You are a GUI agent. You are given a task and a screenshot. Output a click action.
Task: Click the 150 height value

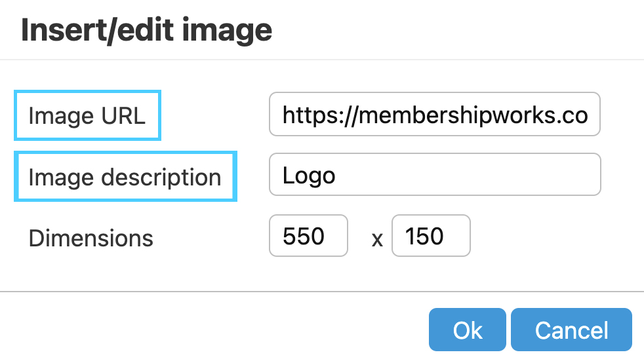tap(424, 236)
